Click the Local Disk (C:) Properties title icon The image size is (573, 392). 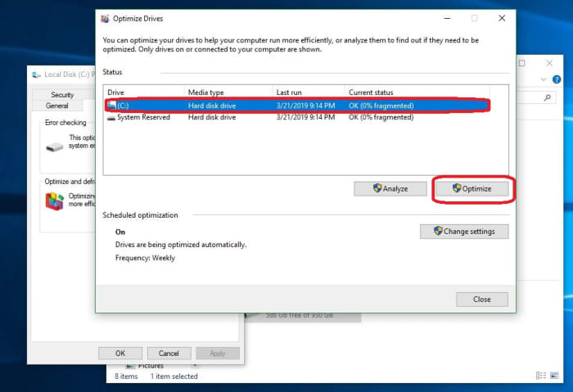pyautogui.click(x=36, y=74)
